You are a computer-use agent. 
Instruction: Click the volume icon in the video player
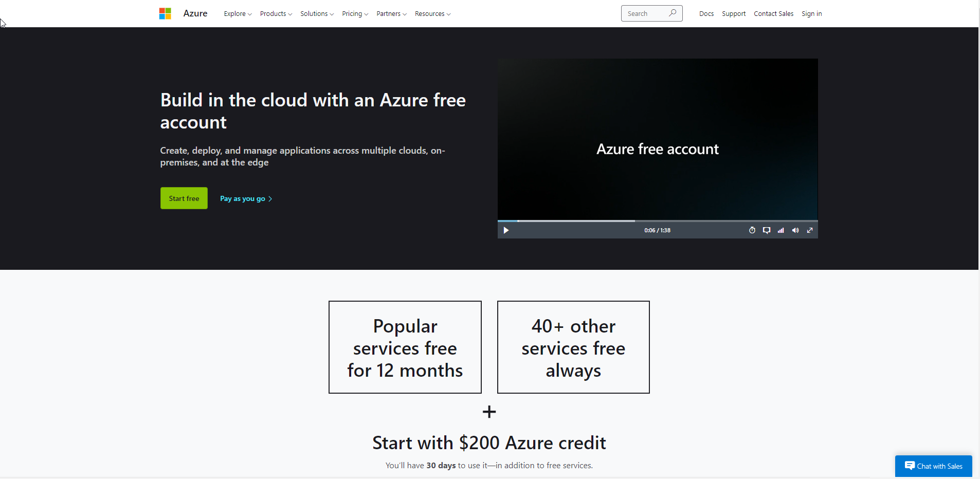click(x=795, y=230)
